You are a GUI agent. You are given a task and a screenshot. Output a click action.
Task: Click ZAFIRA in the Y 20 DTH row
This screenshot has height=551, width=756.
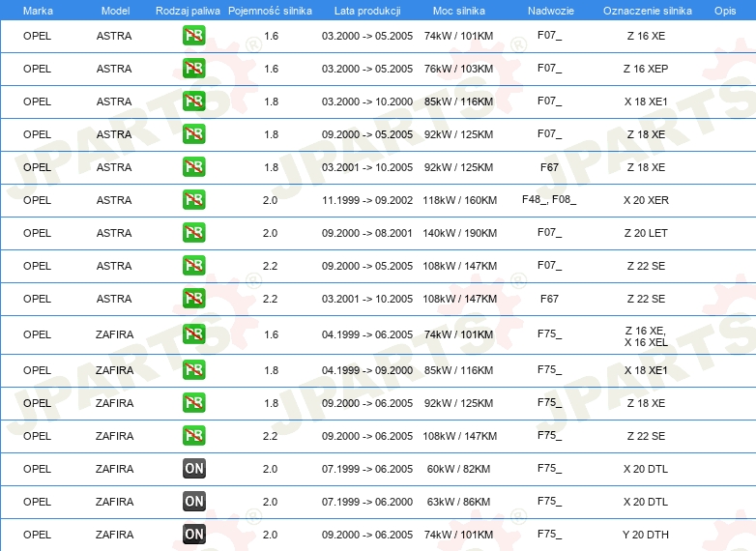click(114, 535)
